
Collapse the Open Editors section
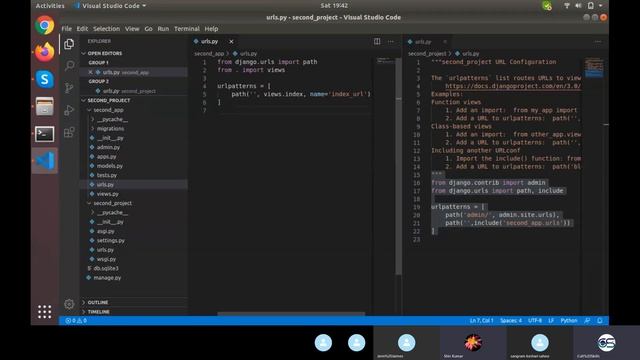click(x=84, y=53)
